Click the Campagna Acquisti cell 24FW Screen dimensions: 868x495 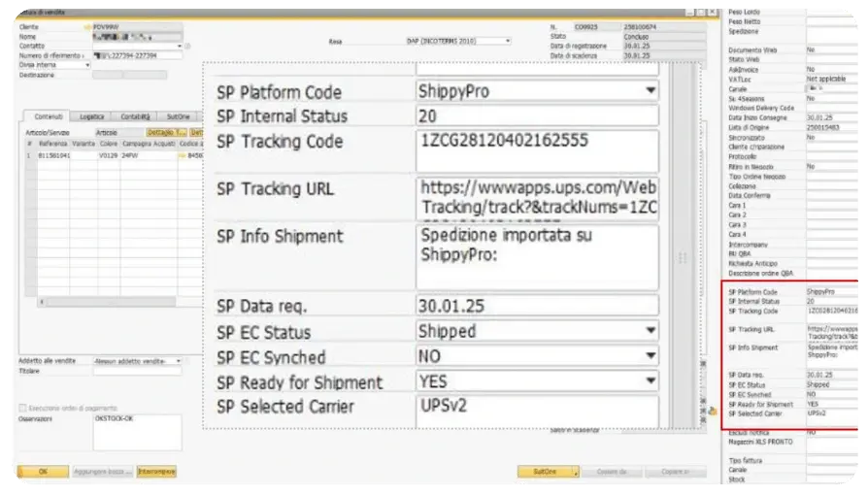click(149, 156)
